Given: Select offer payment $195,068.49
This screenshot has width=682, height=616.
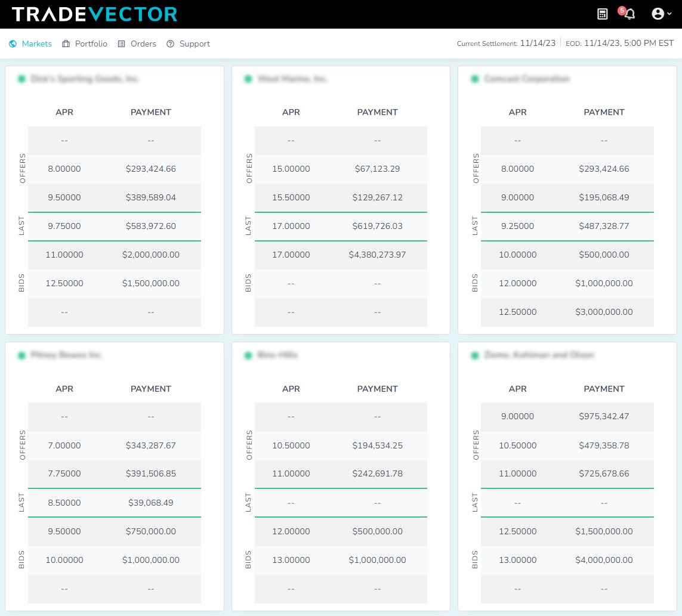Looking at the screenshot, I should (604, 197).
